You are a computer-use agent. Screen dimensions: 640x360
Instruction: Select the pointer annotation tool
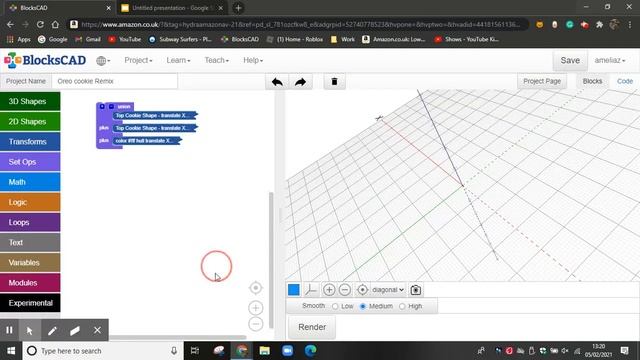(29, 330)
